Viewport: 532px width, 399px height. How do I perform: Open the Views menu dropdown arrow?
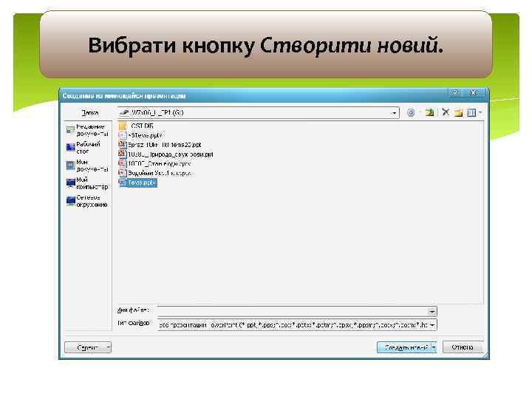pos(480,112)
